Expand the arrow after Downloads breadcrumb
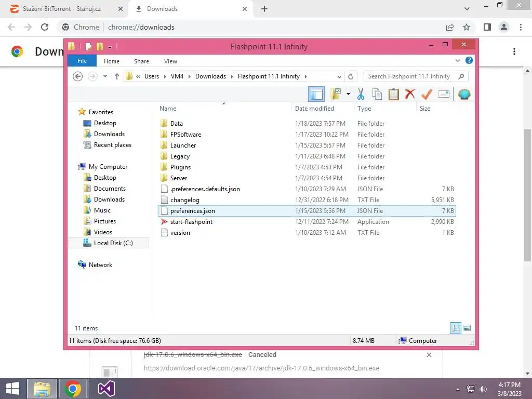Screen dimensions: 532x399 point(232,76)
